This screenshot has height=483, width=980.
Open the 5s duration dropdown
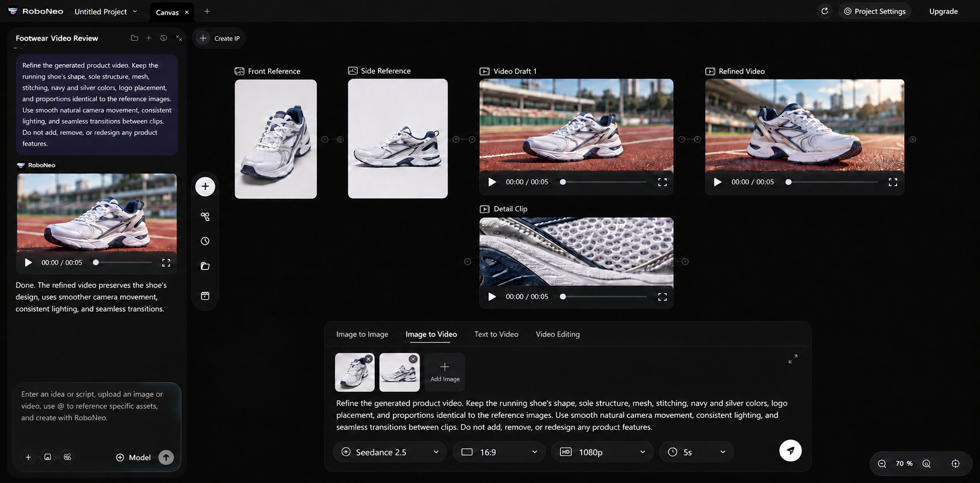tap(696, 452)
